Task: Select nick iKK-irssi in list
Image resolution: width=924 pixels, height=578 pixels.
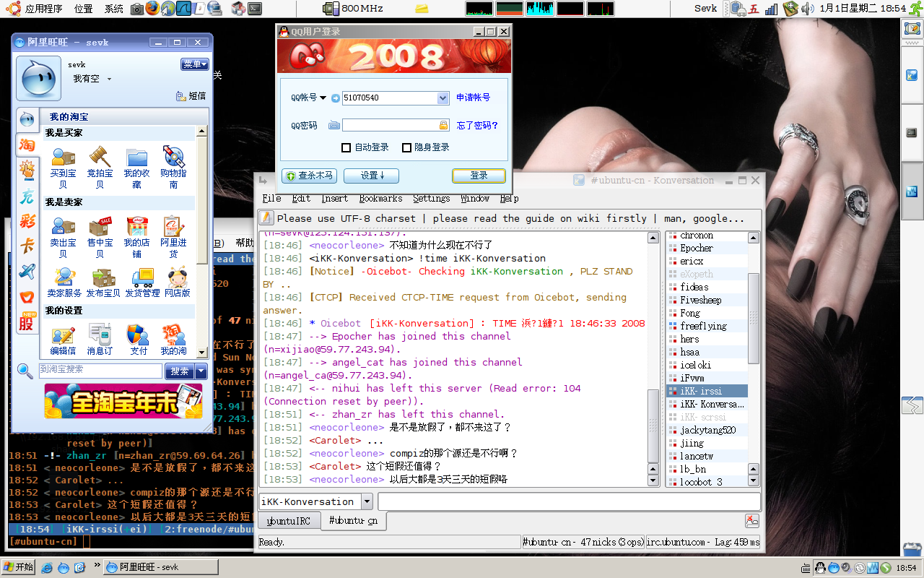Action: click(x=707, y=391)
